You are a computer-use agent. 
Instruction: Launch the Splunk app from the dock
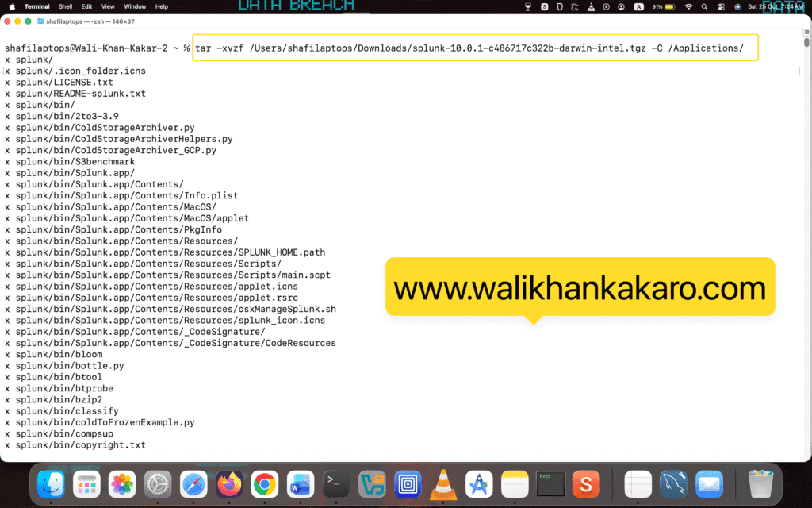click(586, 484)
